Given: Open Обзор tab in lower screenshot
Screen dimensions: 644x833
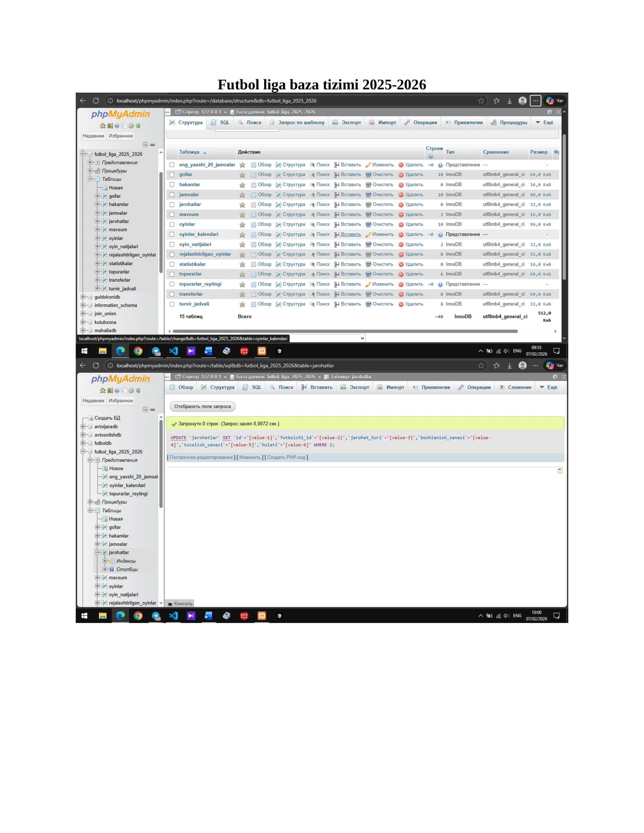Looking at the screenshot, I should coord(181,387).
